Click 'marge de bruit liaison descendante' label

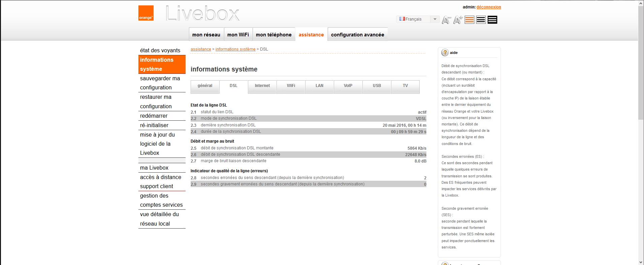pos(233,161)
